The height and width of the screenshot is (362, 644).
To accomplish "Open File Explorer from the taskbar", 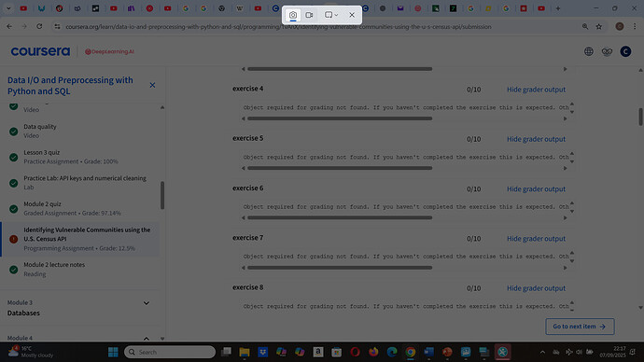I will click(x=245, y=352).
